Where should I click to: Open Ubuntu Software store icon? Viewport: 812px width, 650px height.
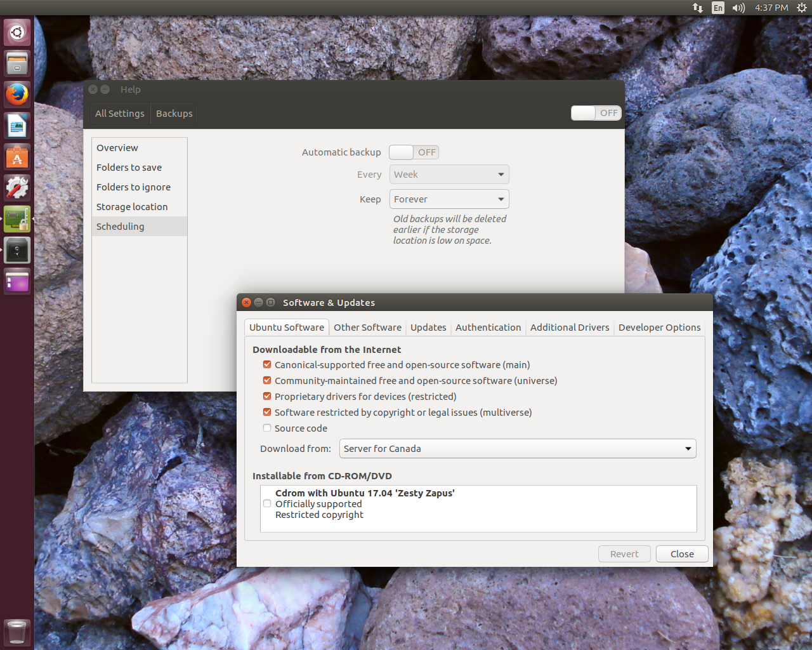(17, 157)
